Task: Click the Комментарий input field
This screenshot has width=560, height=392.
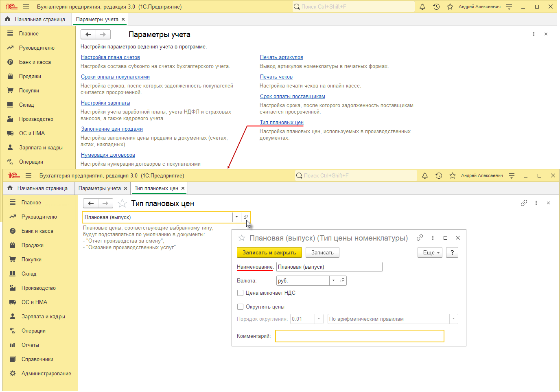Action: 360,336
